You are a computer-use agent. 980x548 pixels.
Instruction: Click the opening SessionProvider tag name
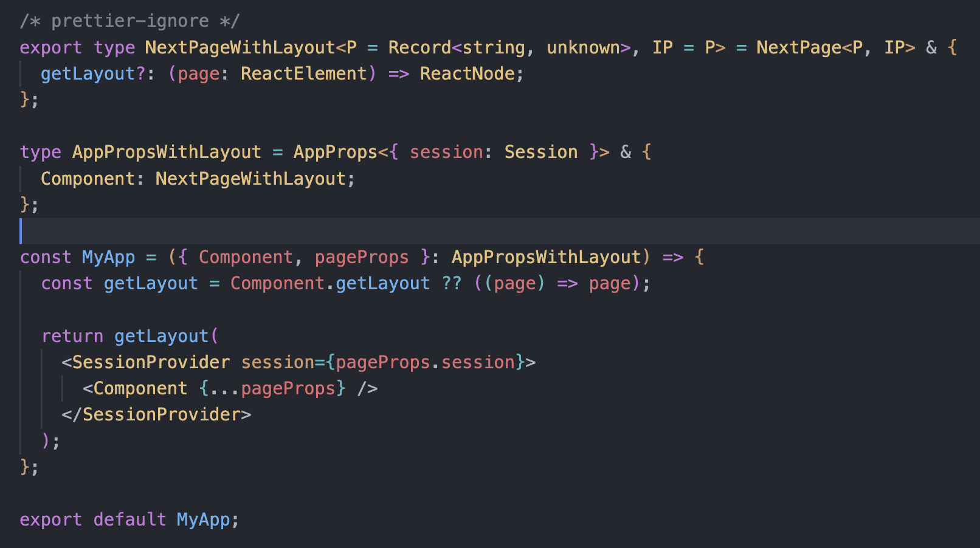151,362
